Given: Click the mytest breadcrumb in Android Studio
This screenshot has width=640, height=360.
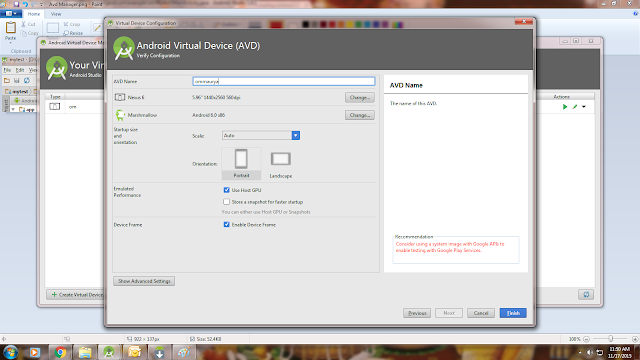Looking at the screenshot, I should (x=18, y=91).
